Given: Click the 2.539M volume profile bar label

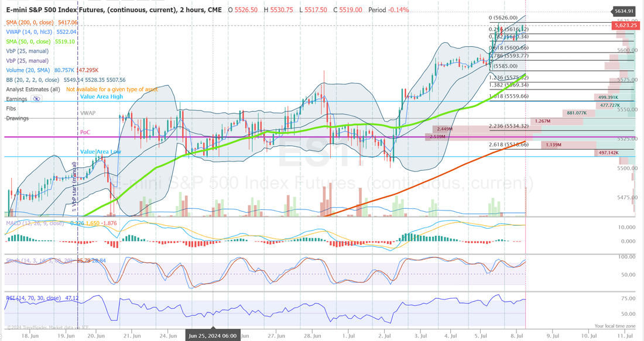Looking at the screenshot, I should coord(437,136).
